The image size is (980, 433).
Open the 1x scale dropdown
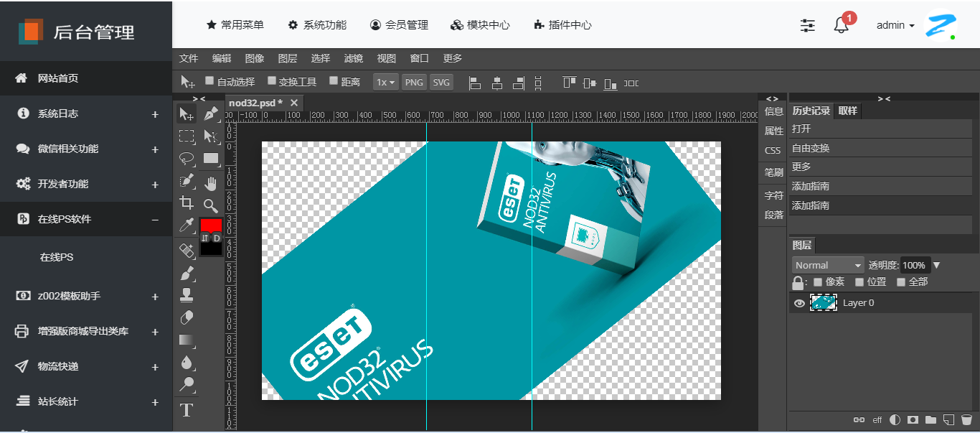click(385, 83)
